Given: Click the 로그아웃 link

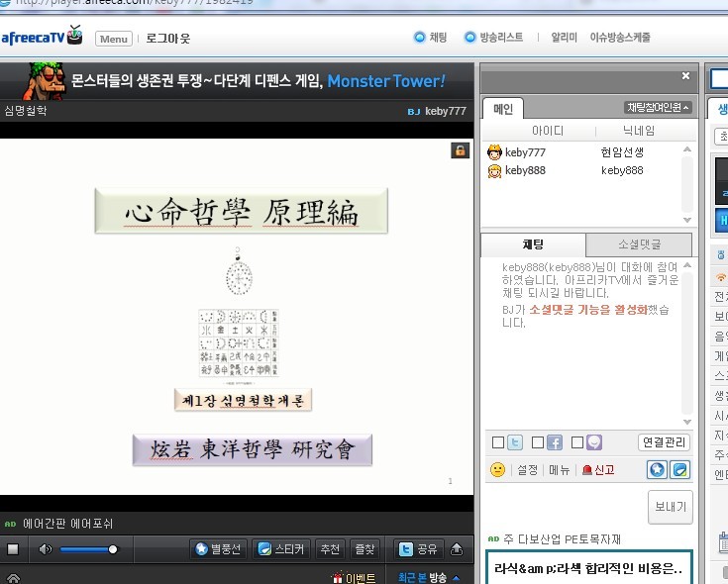Looking at the screenshot, I should [x=168, y=39].
